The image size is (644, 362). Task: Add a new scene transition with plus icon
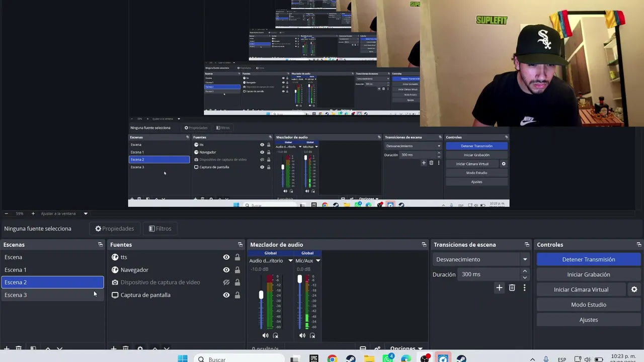[x=499, y=288]
